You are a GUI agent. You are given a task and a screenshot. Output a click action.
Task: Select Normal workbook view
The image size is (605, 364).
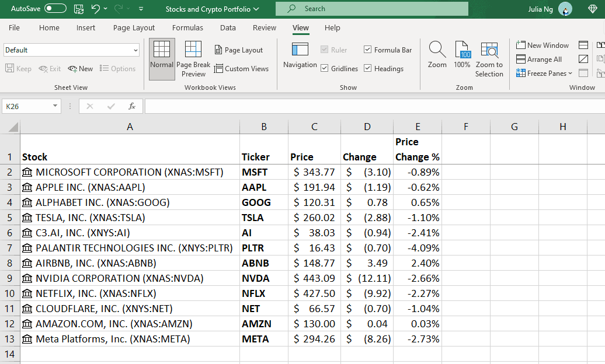(162, 58)
